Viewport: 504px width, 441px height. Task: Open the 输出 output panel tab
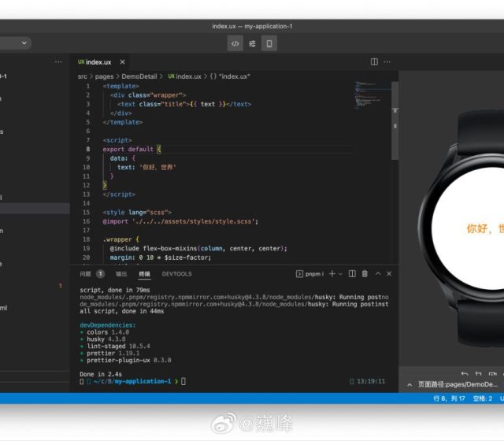pos(121,274)
